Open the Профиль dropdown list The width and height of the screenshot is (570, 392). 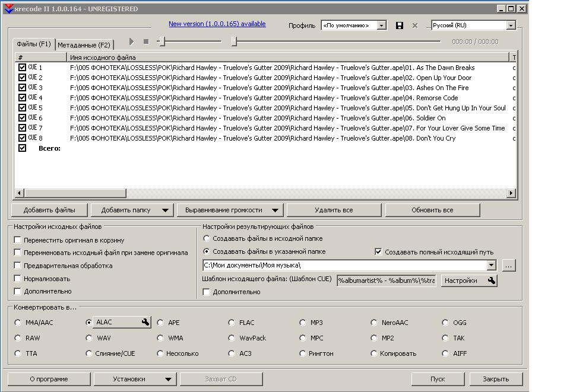(381, 26)
